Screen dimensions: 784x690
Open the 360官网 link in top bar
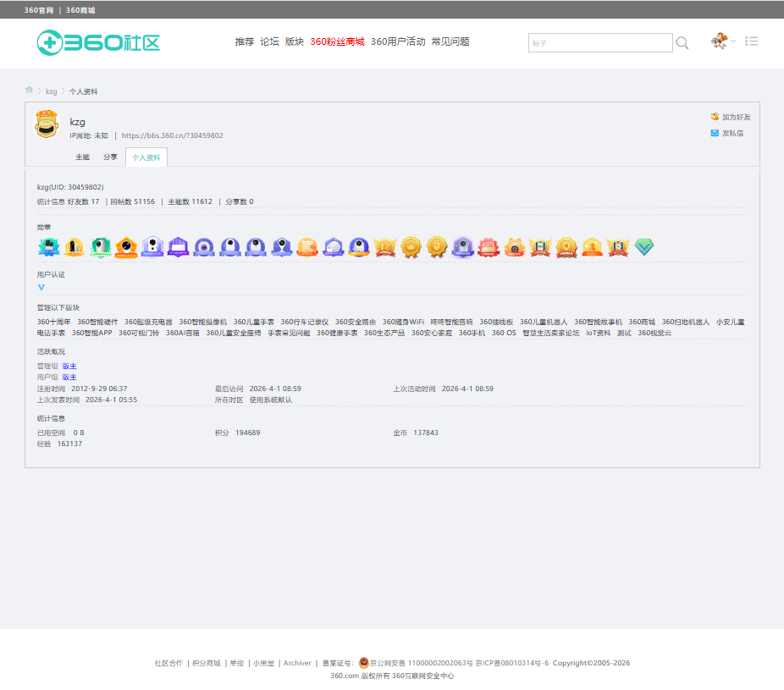pos(38,10)
